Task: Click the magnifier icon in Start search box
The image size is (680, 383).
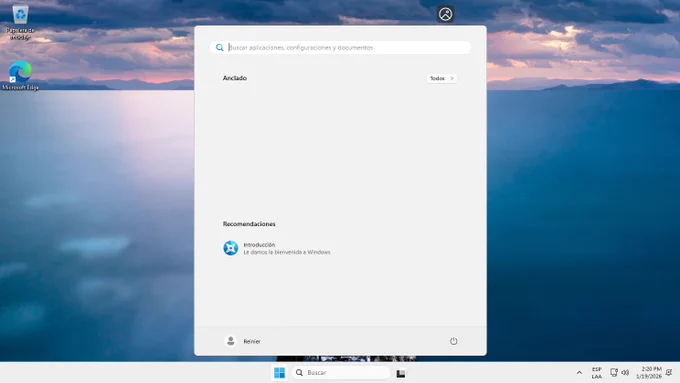Action: tap(219, 48)
